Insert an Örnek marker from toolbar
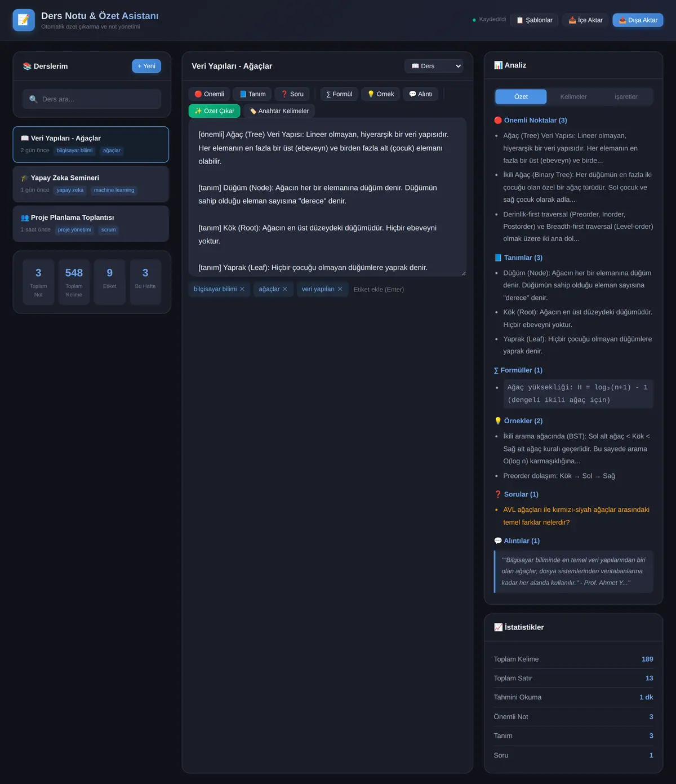 click(x=381, y=94)
